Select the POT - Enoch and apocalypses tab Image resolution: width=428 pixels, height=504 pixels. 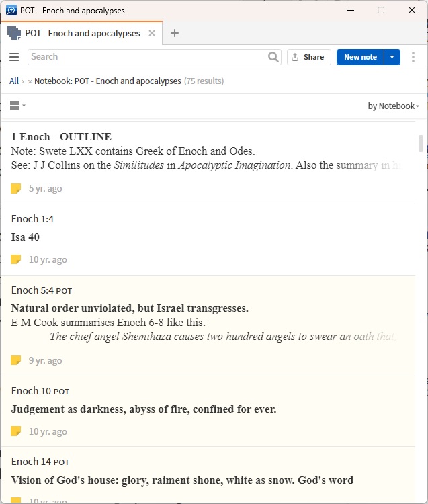[82, 33]
